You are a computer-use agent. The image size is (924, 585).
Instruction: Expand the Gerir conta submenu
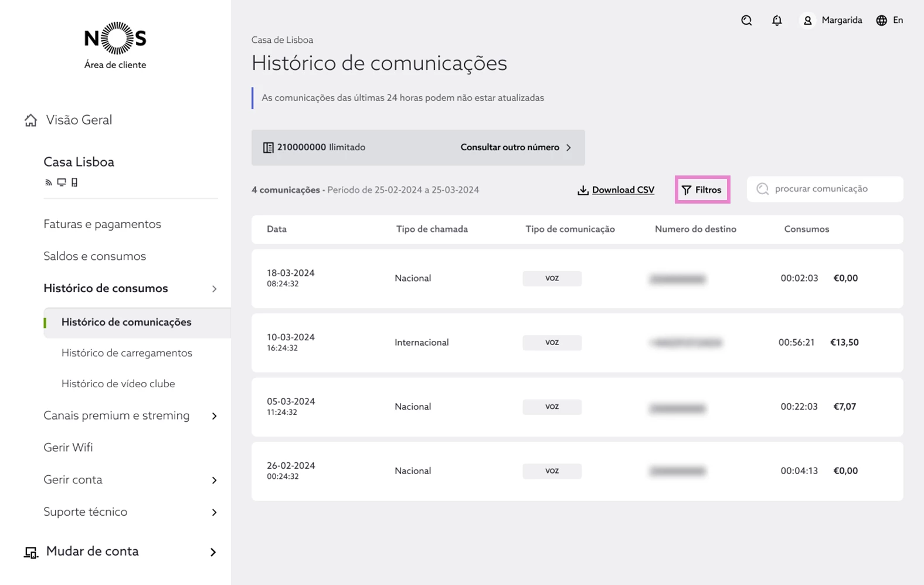[214, 481]
